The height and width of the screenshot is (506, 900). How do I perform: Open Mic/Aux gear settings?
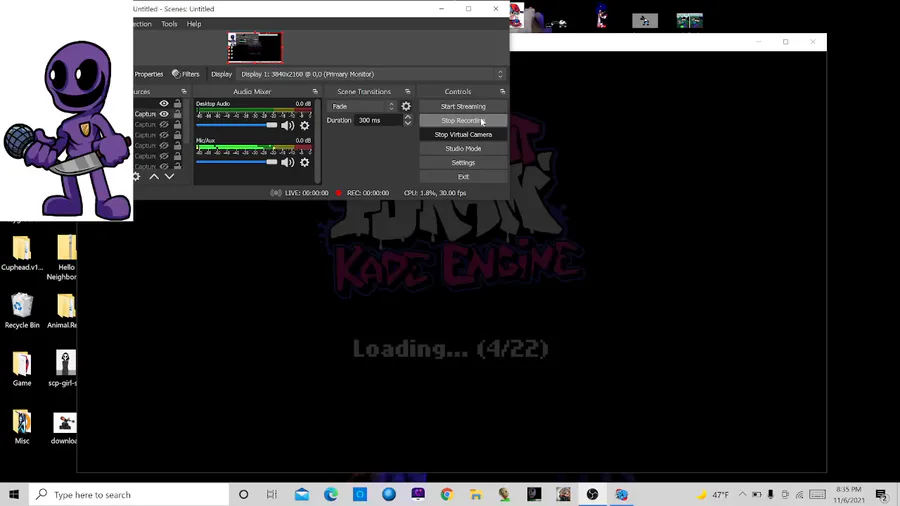305,162
